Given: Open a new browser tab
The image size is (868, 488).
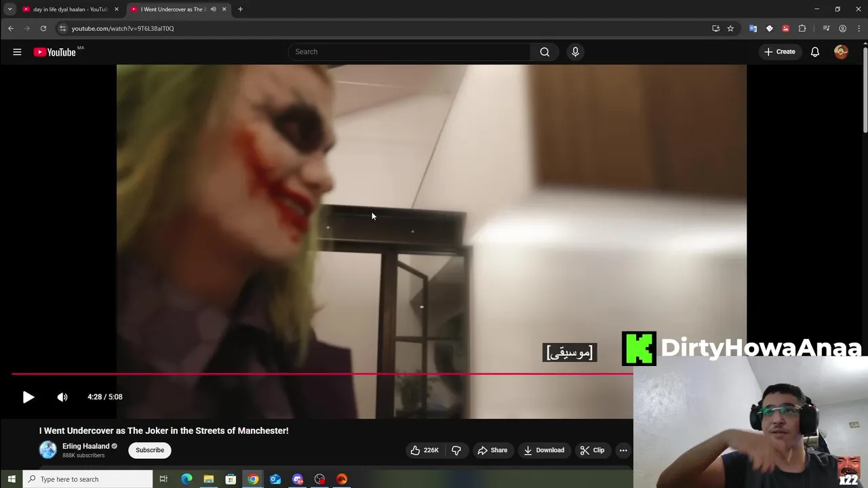Looking at the screenshot, I should click(240, 9).
